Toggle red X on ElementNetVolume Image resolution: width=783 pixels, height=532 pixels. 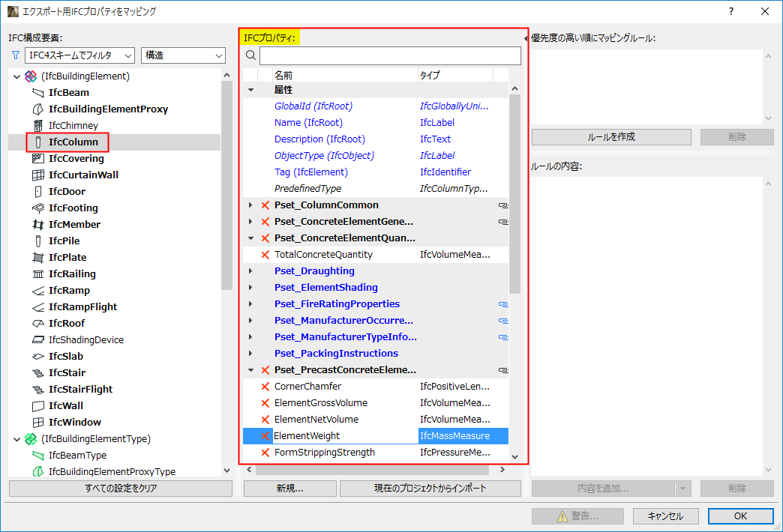(265, 419)
